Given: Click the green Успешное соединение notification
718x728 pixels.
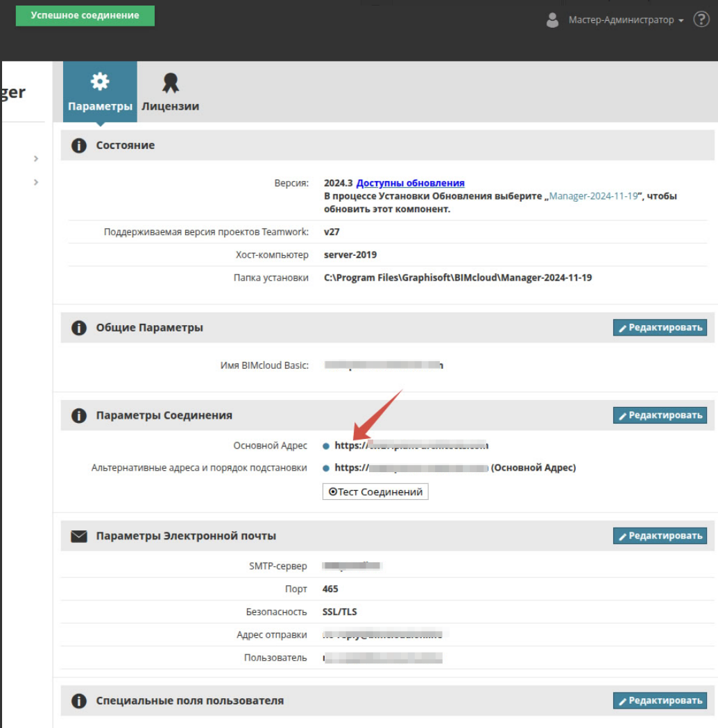Looking at the screenshot, I should pos(85,15).
